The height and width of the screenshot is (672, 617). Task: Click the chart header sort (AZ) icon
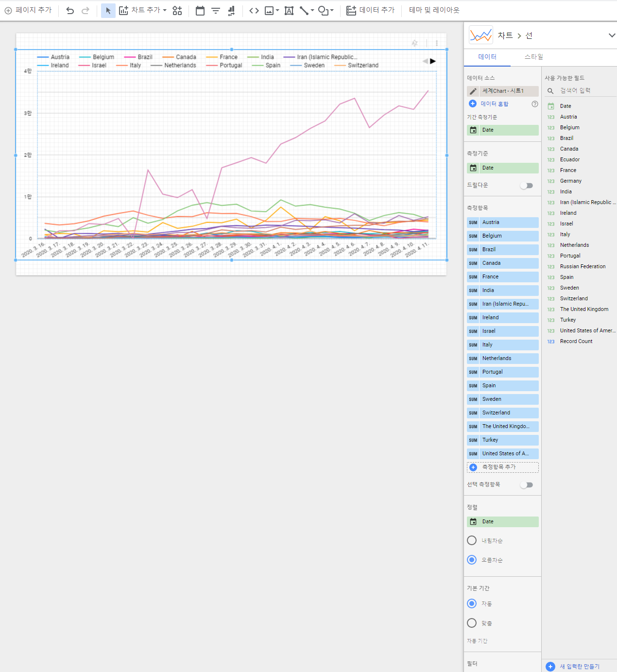(x=414, y=43)
